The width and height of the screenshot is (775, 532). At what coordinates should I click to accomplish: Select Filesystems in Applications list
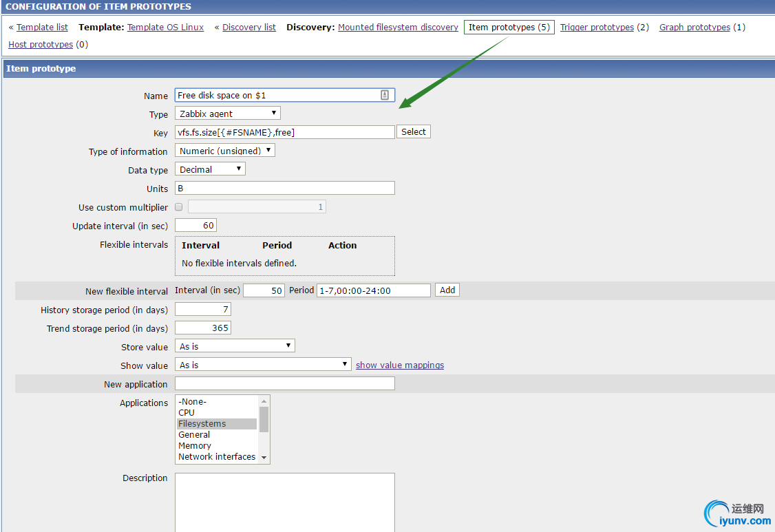tap(217, 424)
